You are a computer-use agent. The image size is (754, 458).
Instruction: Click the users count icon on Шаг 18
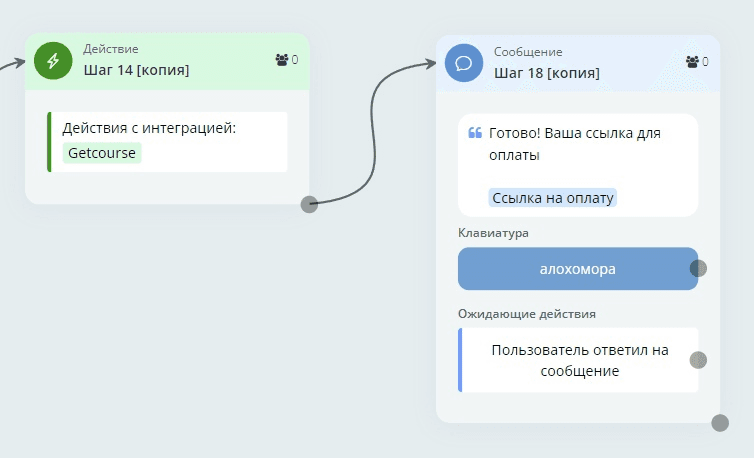[x=692, y=62]
